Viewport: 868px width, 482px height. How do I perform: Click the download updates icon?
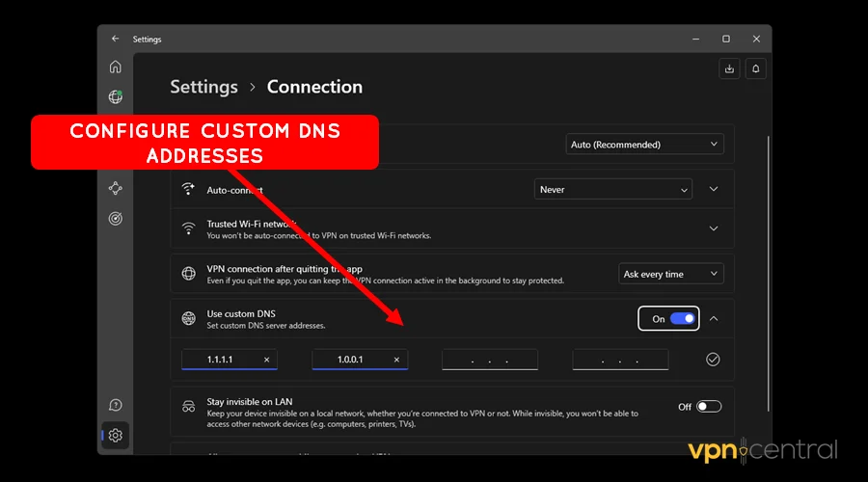[729, 68]
